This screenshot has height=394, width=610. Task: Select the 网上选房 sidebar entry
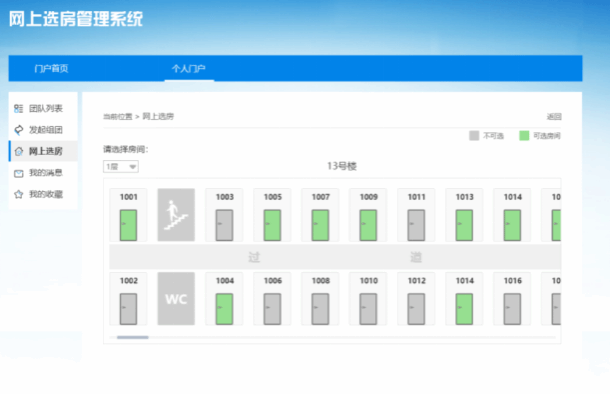[x=43, y=151]
